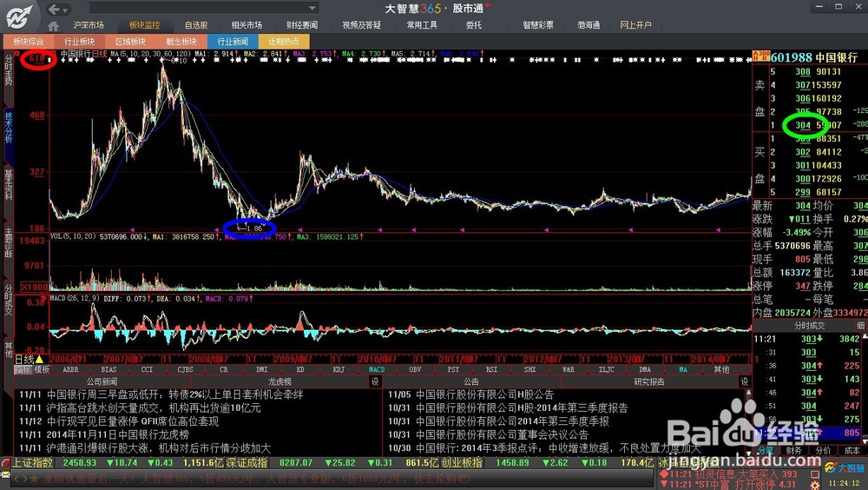Click the home icon
The width and height of the screenshot is (868, 490).
click(53, 26)
